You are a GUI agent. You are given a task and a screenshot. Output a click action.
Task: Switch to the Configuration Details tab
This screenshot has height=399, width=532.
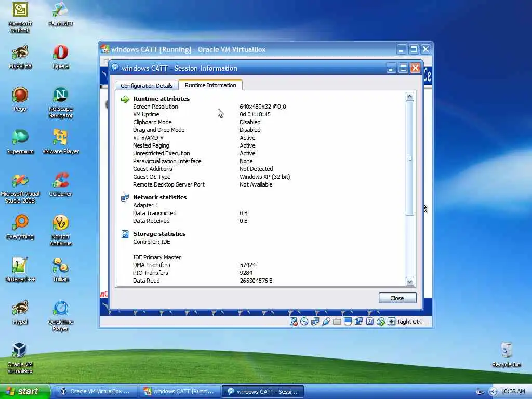point(147,86)
